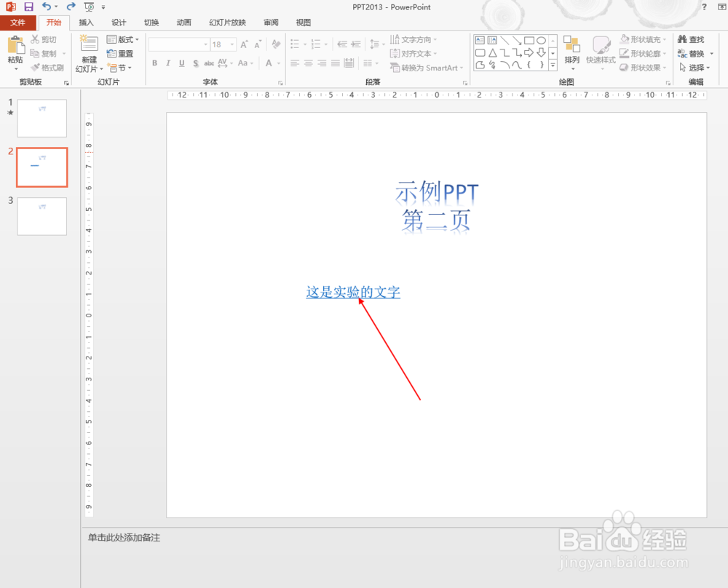Open the font color A button
Screen dimensions: 728x588
[x=269, y=63]
